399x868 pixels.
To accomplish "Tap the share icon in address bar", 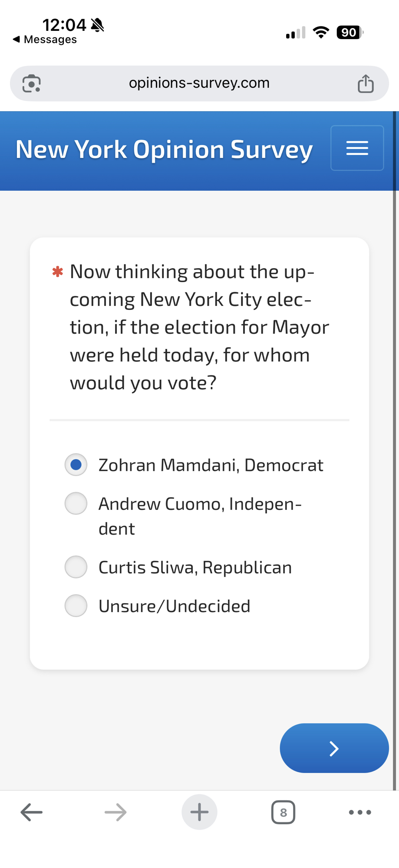I will 366,84.
